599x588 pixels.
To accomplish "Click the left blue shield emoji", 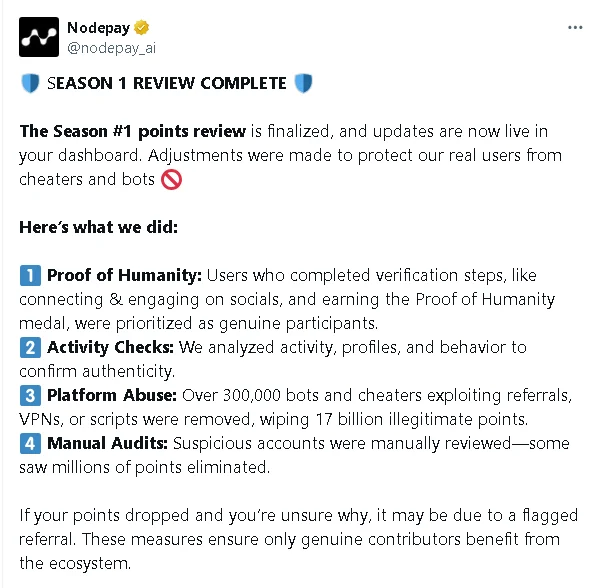I will tap(30, 83).
